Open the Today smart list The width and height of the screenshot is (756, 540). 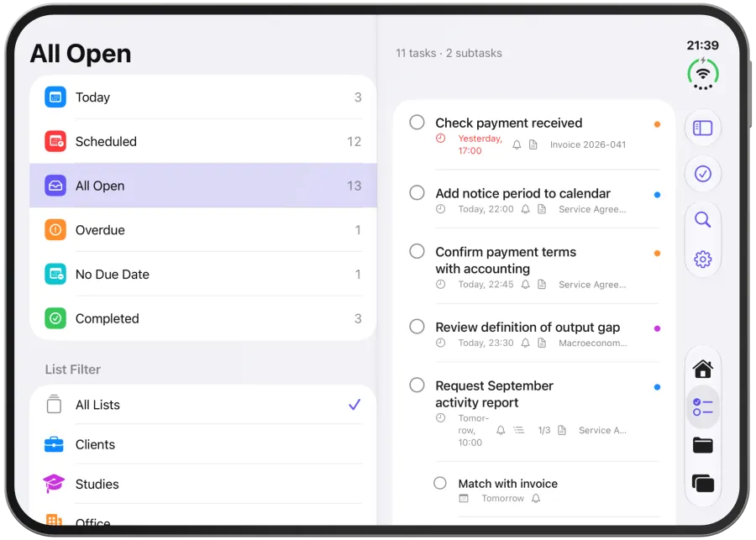pyautogui.click(x=203, y=97)
